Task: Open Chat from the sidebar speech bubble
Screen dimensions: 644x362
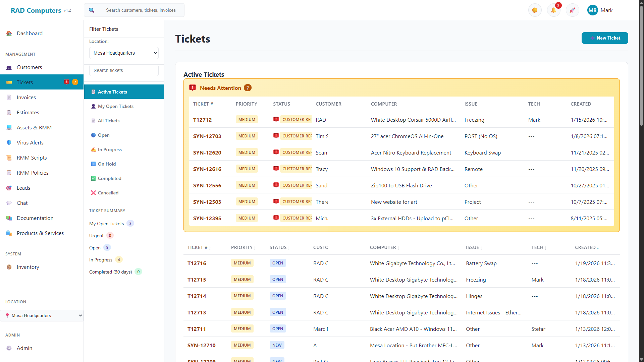Action: click(x=9, y=203)
